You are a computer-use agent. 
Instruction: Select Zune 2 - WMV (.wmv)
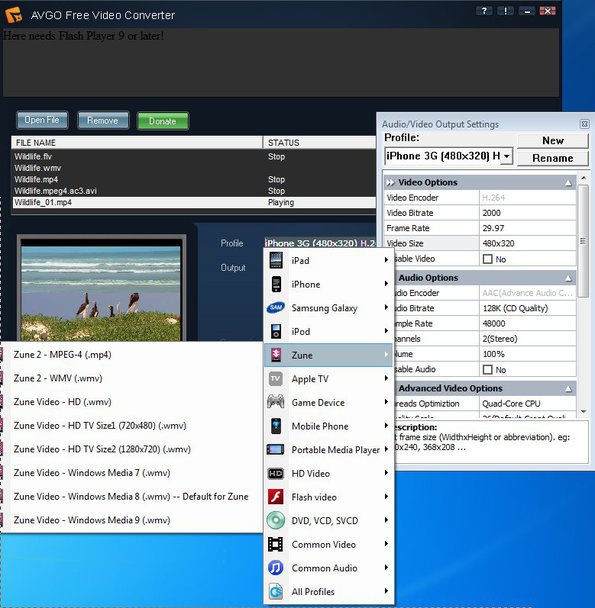point(132,378)
